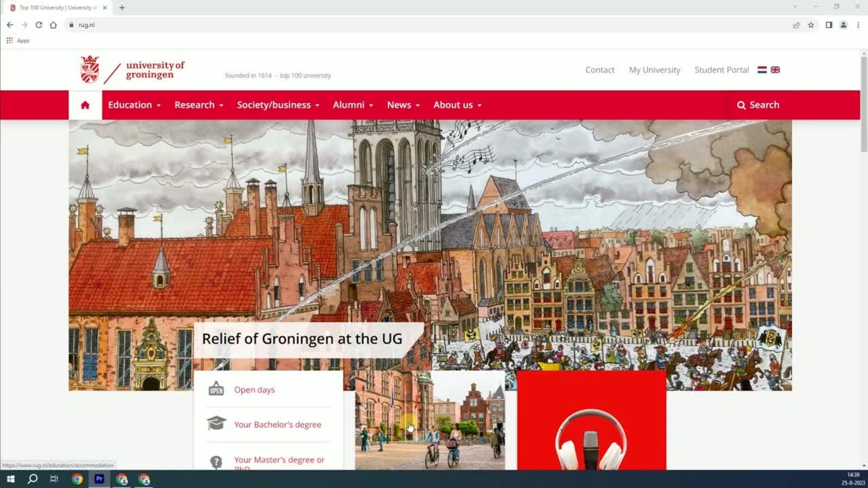Viewport: 868px width, 488px height.
Task: Close the Top 100 University tab
Action: pyautogui.click(x=105, y=8)
